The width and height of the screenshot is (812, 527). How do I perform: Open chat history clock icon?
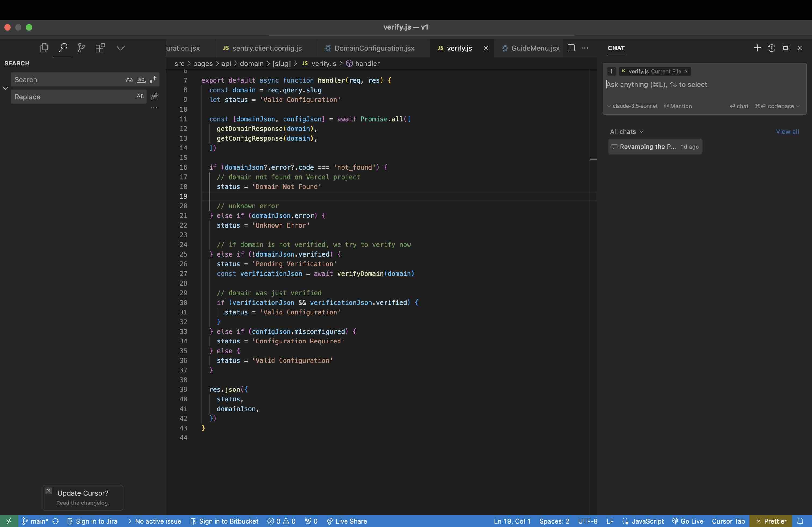click(x=771, y=48)
